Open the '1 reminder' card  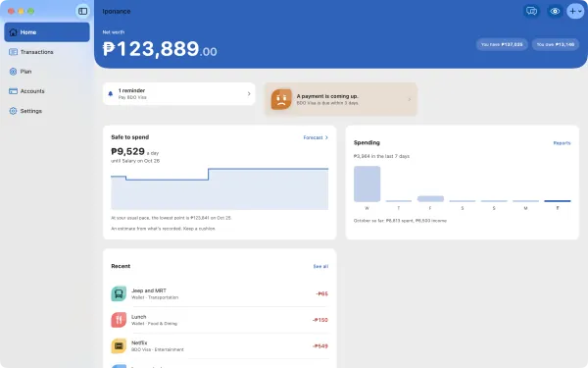[179, 94]
